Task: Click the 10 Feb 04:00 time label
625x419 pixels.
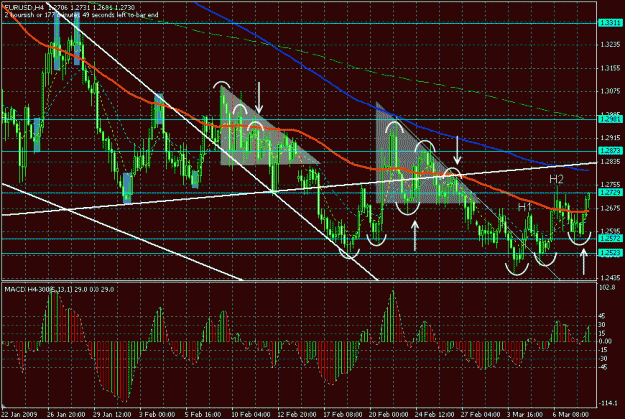Action: 251,414
